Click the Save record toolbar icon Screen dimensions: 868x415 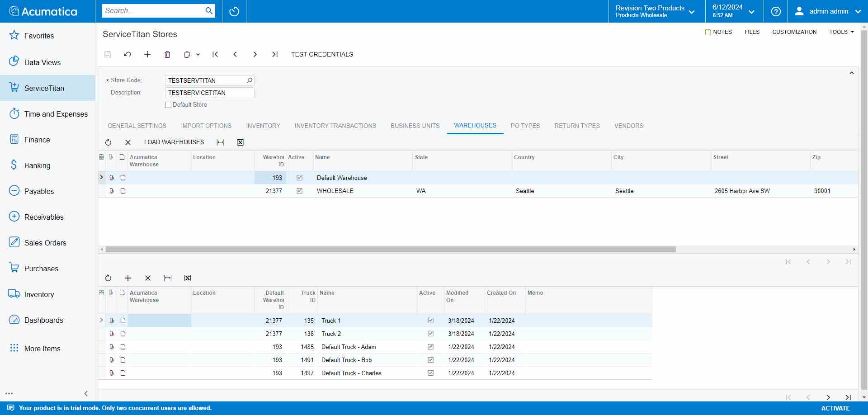(108, 54)
